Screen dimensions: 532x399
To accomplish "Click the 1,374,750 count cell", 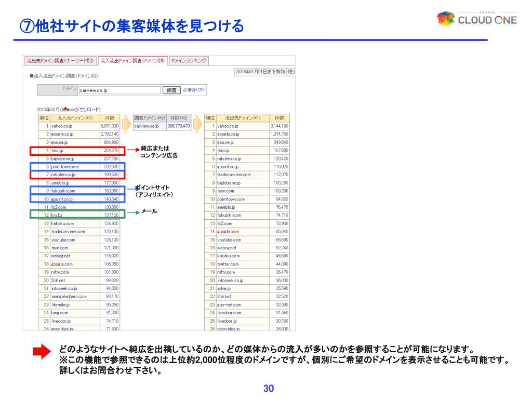I will 279,134.
